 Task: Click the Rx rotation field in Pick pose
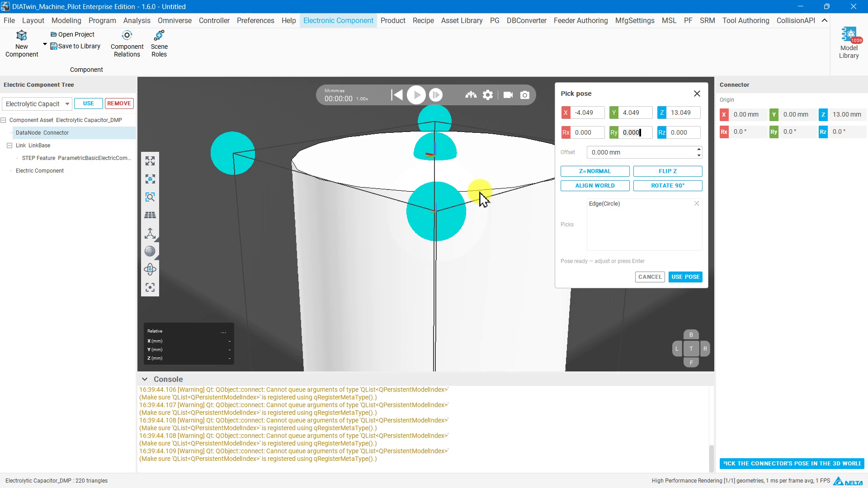click(587, 132)
